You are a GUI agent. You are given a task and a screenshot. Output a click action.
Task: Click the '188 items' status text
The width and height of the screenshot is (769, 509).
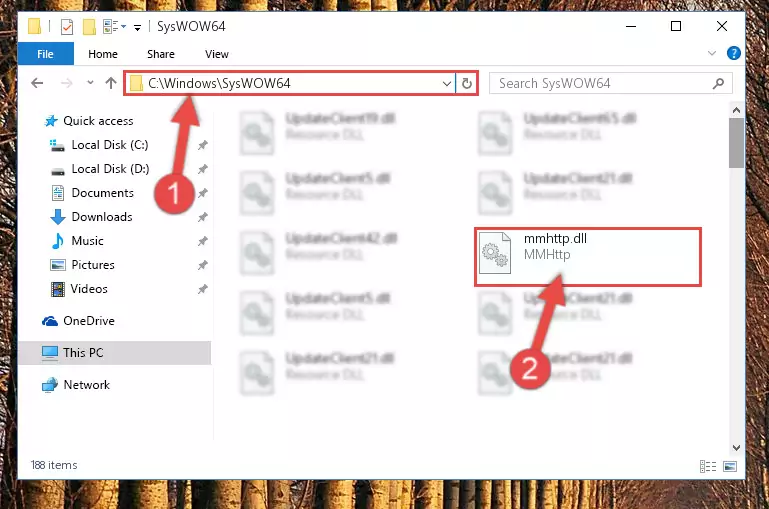pos(54,465)
